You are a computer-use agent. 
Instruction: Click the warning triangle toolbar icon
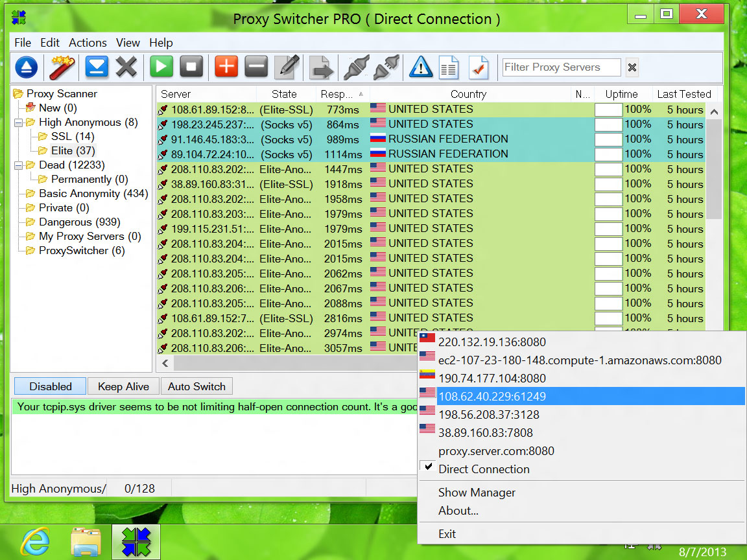click(x=421, y=67)
